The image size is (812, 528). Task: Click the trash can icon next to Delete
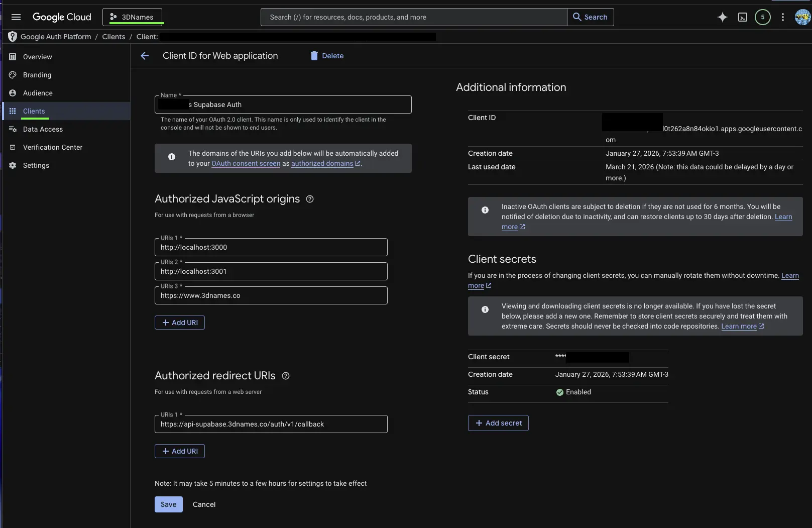click(x=314, y=56)
